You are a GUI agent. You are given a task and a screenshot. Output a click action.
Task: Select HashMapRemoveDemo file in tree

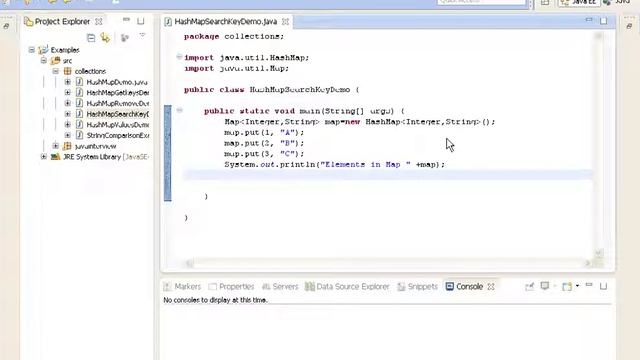(118, 103)
